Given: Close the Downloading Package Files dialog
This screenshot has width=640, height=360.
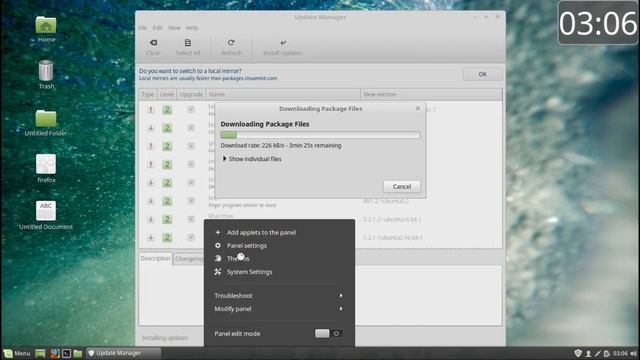Looking at the screenshot, I should [418, 108].
